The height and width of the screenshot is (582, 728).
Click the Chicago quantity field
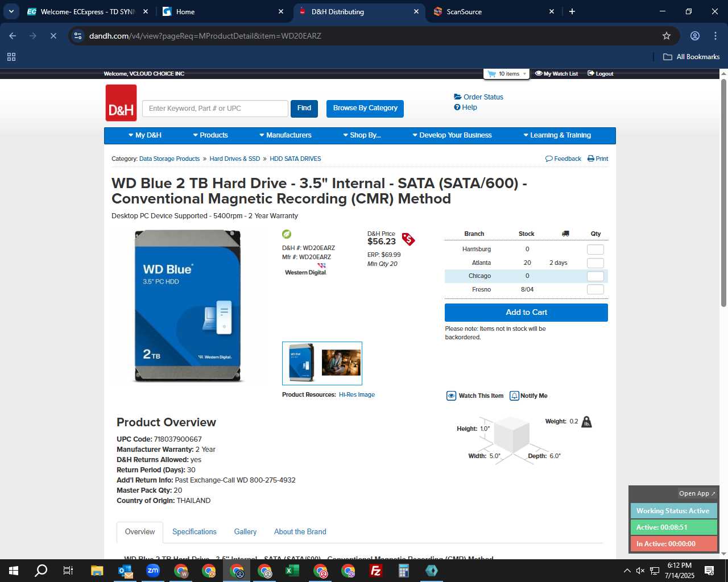coord(595,276)
